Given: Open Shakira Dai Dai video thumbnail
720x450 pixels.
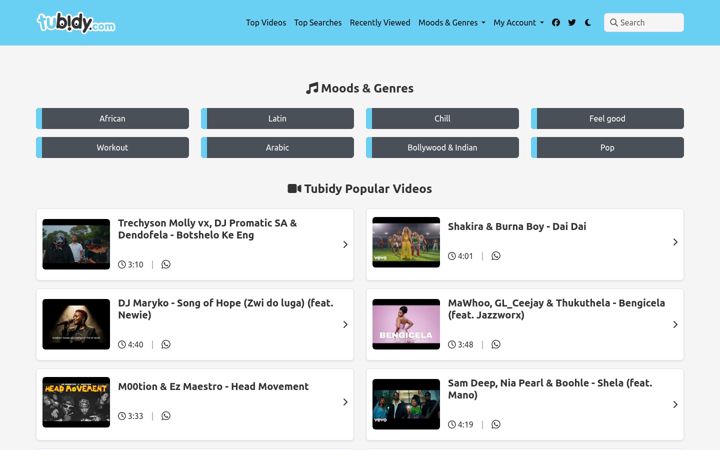Looking at the screenshot, I should [406, 242].
